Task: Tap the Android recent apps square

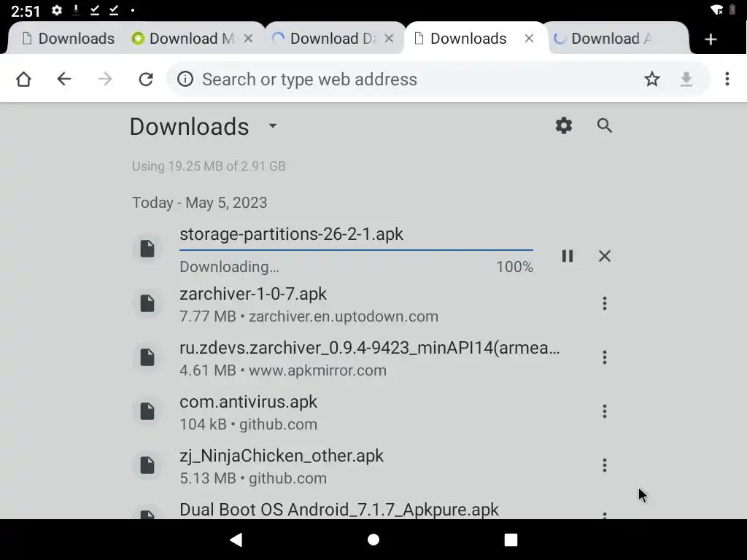Action: 511,540
